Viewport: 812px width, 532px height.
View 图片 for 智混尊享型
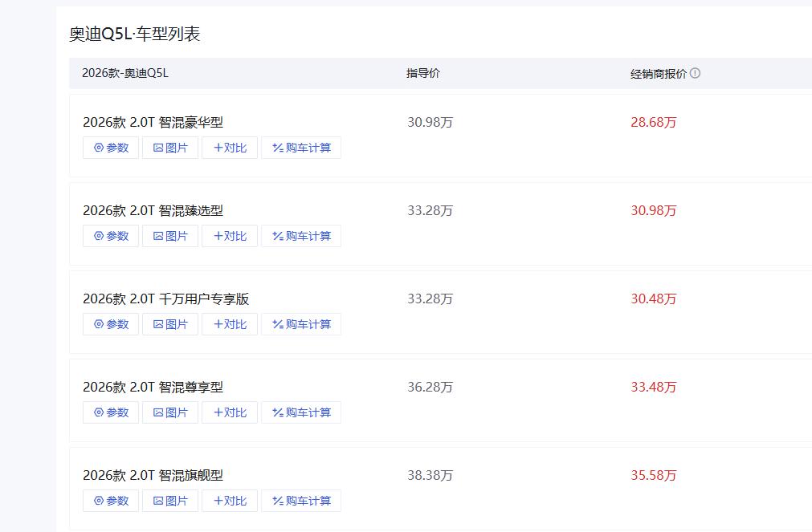[x=170, y=412]
